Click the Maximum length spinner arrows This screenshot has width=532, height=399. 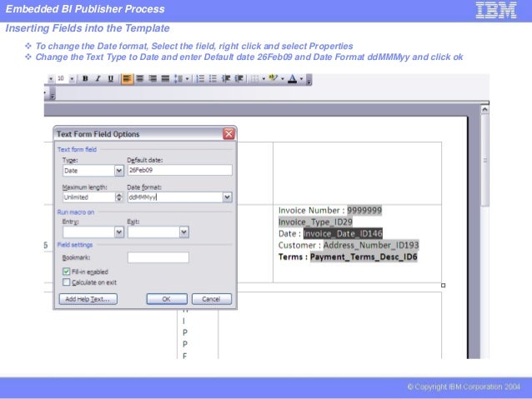click(119, 197)
